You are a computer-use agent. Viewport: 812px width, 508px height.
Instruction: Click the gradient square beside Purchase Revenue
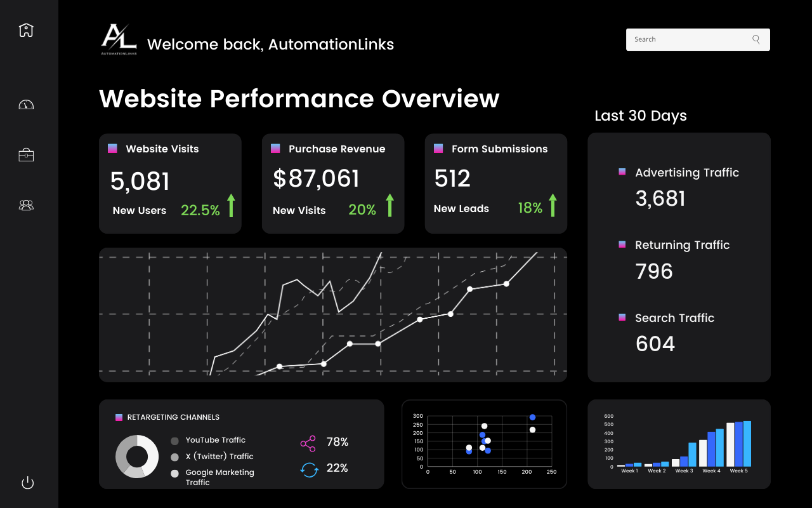click(275, 149)
